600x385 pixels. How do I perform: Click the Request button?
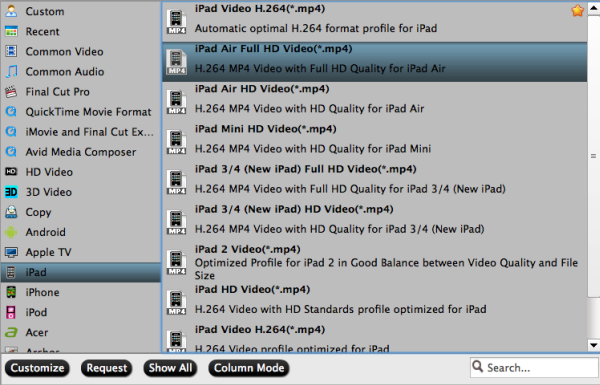pos(106,368)
